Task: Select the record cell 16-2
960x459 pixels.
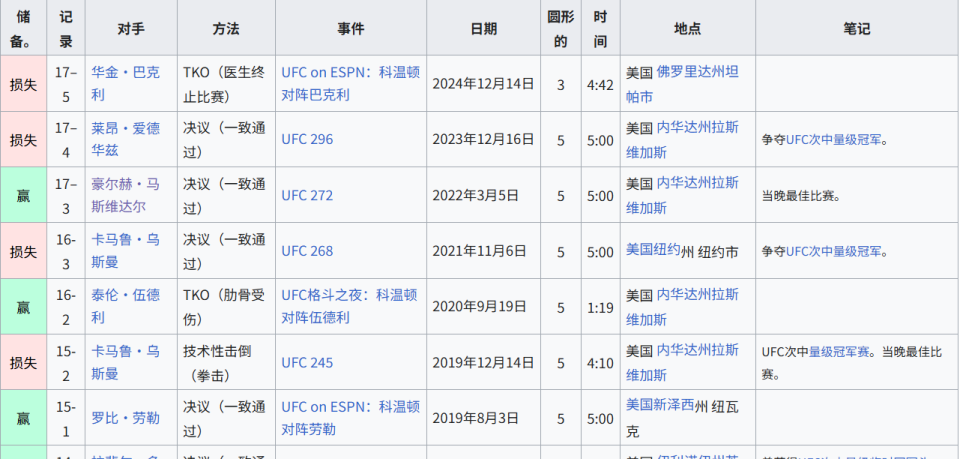Action: point(66,307)
